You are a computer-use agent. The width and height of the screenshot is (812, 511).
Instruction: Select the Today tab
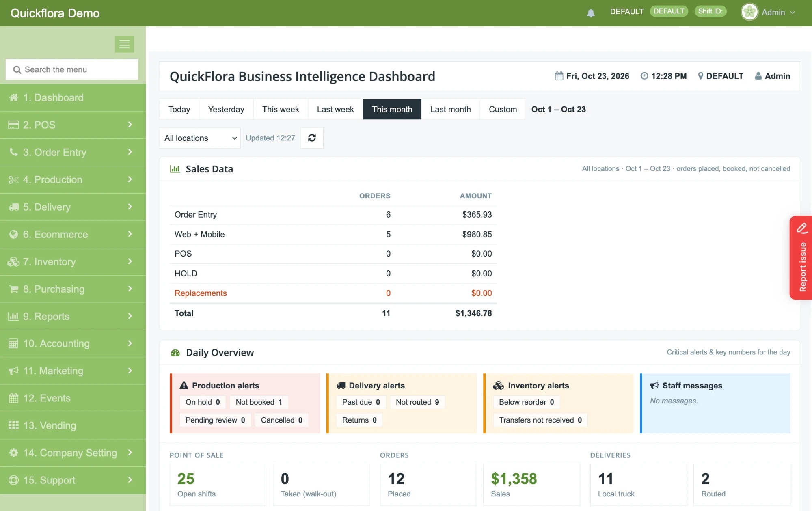[x=179, y=109]
